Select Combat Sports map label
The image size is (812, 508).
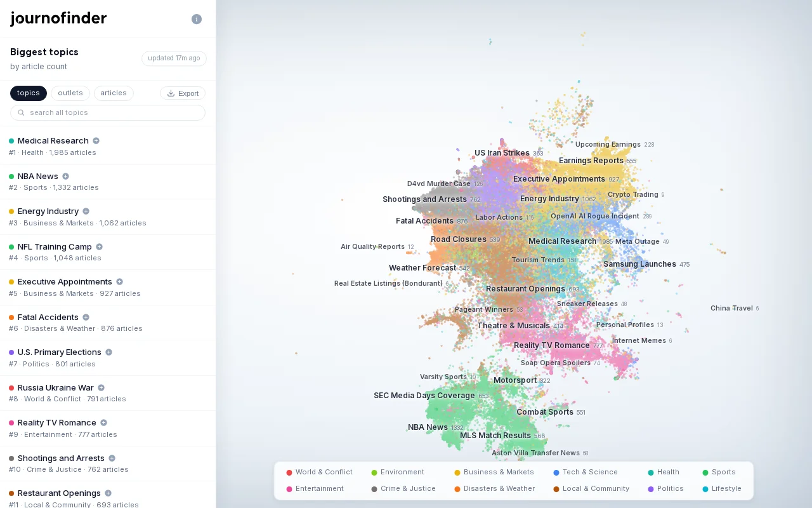(x=545, y=412)
